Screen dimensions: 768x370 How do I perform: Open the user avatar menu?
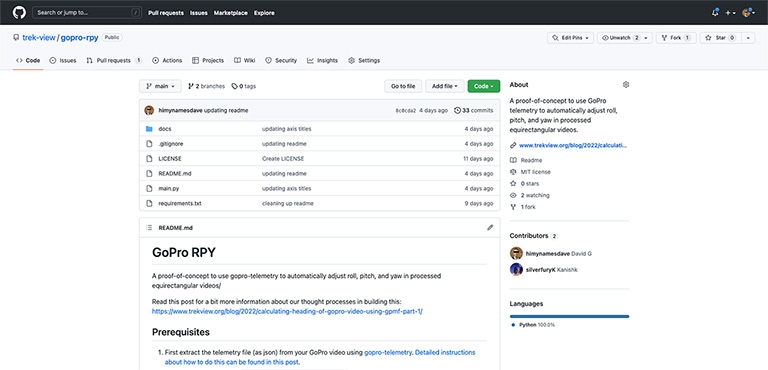pos(748,13)
